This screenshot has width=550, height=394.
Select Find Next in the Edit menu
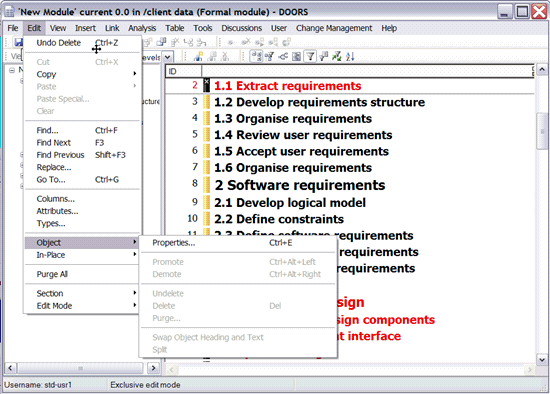point(82,142)
